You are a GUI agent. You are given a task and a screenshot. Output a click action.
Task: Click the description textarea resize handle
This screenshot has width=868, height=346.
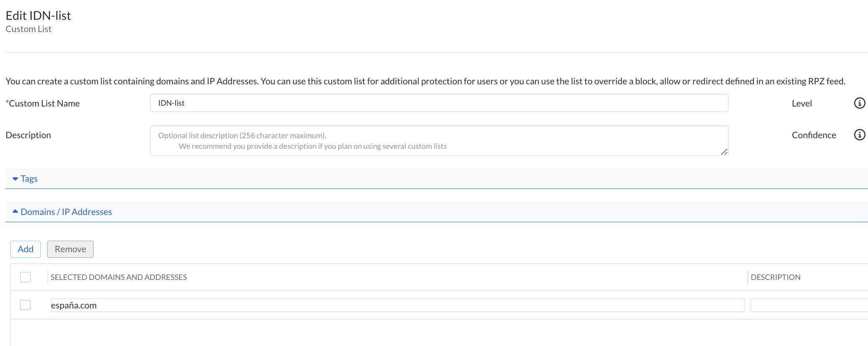(725, 152)
